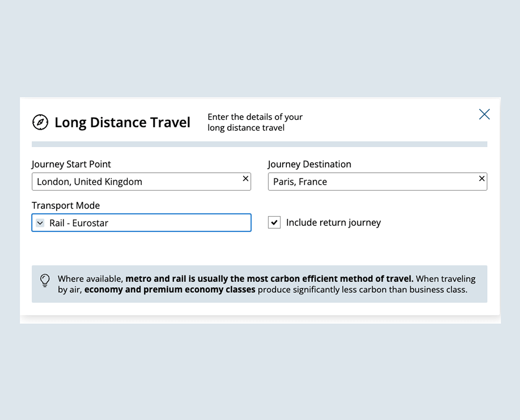
Task: Click the bold economy and premium economy text
Action: pyautogui.click(x=169, y=290)
